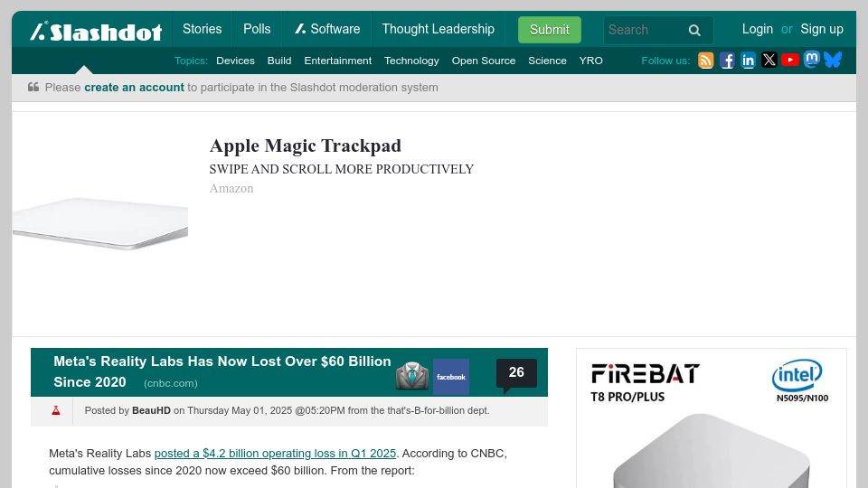868x488 pixels.
Task: Open the Apple Magic Trackpad ad title
Action: (305, 146)
